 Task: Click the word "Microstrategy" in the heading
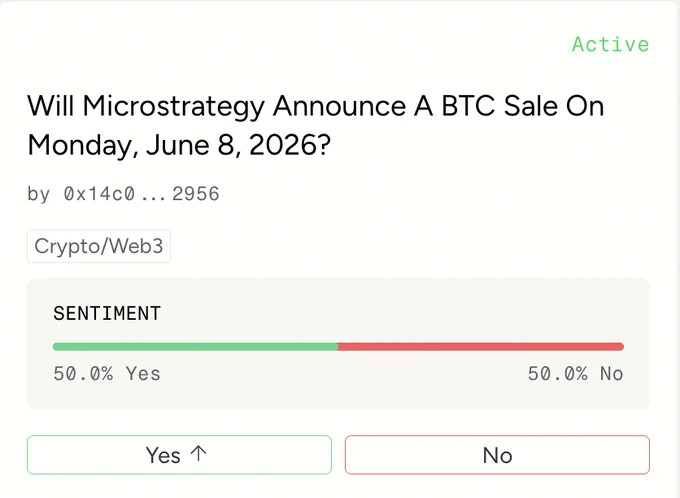point(173,107)
